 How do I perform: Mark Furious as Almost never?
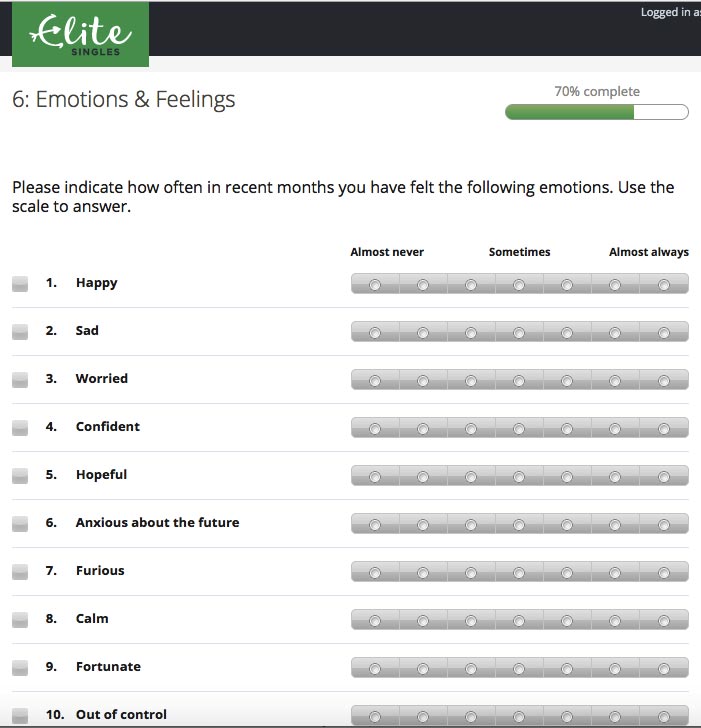[x=375, y=573]
